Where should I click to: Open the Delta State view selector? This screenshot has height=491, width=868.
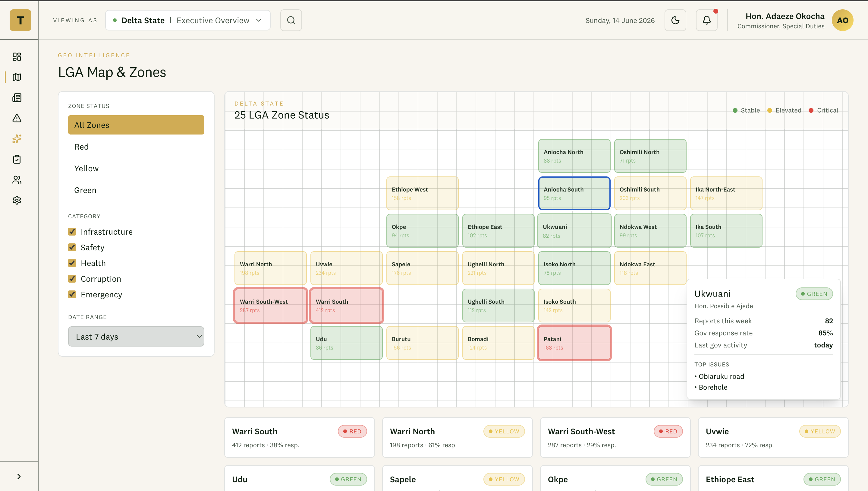[x=188, y=20]
